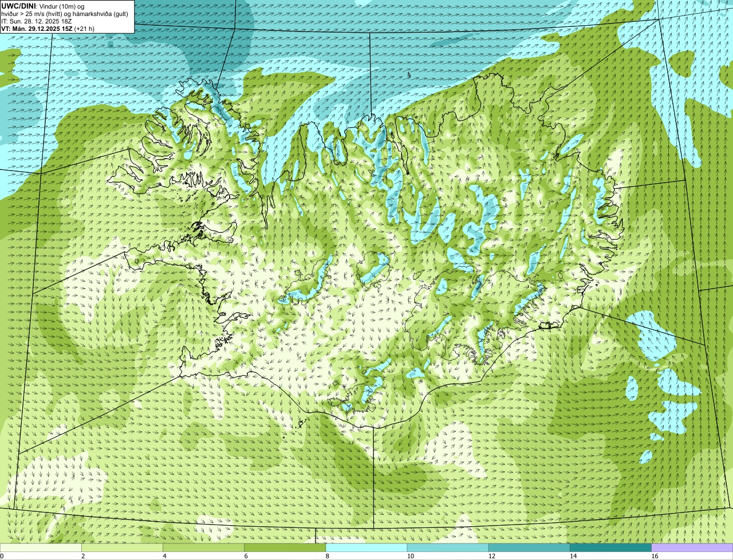Click the legend tick label "10"
Image resolution: width=733 pixels, height=560 pixels.
click(410, 556)
